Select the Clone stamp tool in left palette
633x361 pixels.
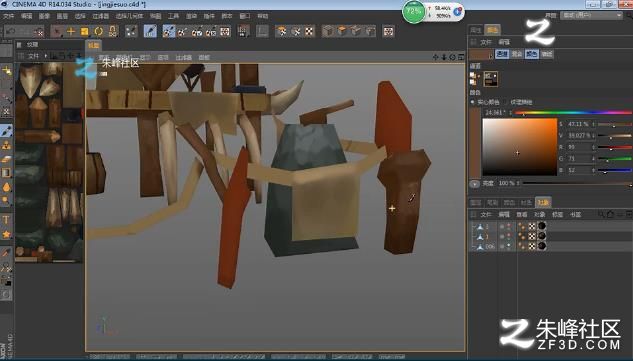[6, 145]
